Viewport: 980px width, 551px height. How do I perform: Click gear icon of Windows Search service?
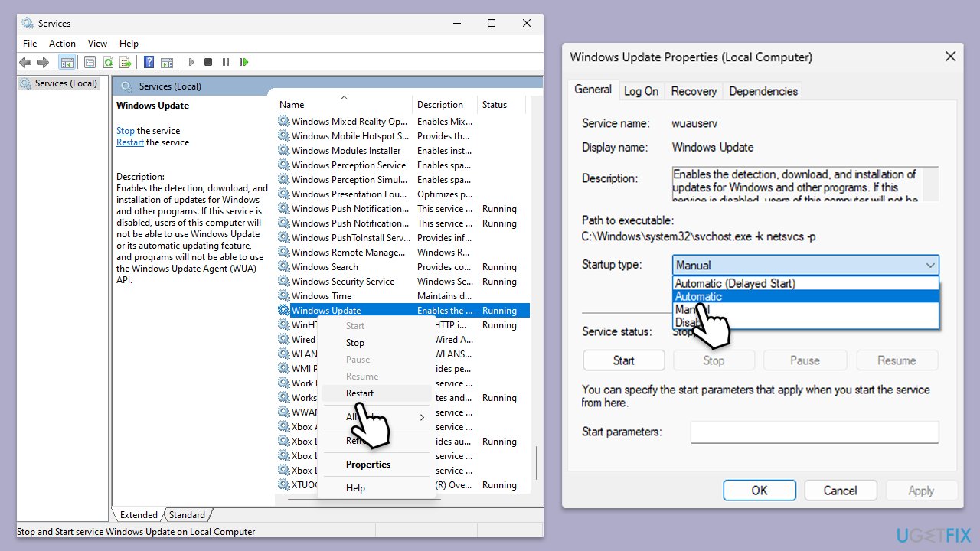pos(284,267)
